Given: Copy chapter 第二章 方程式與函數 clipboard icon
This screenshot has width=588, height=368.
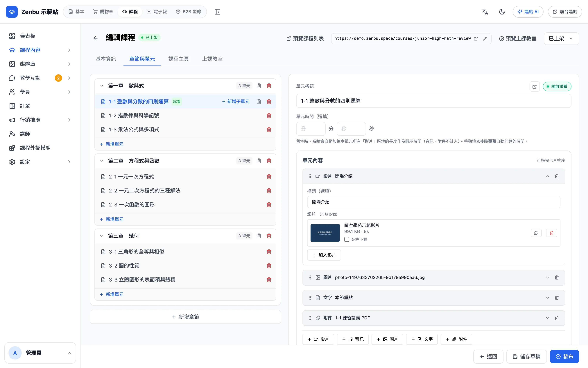Looking at the screenshot, I should pyautogui.click(x=259, y=161).
